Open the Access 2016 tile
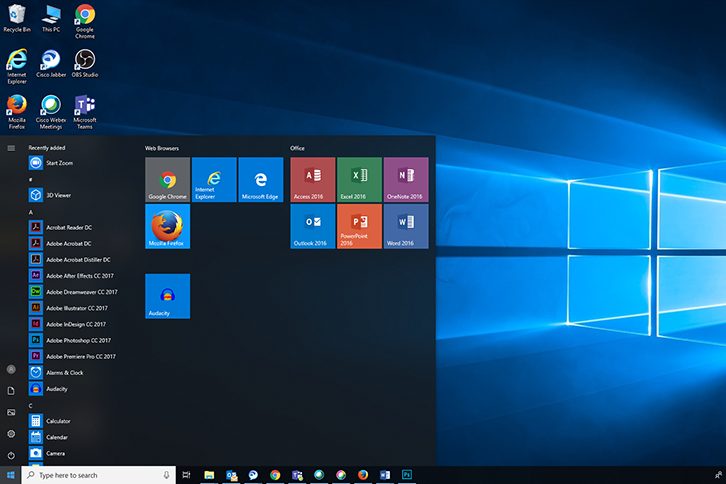 [313, 179]
